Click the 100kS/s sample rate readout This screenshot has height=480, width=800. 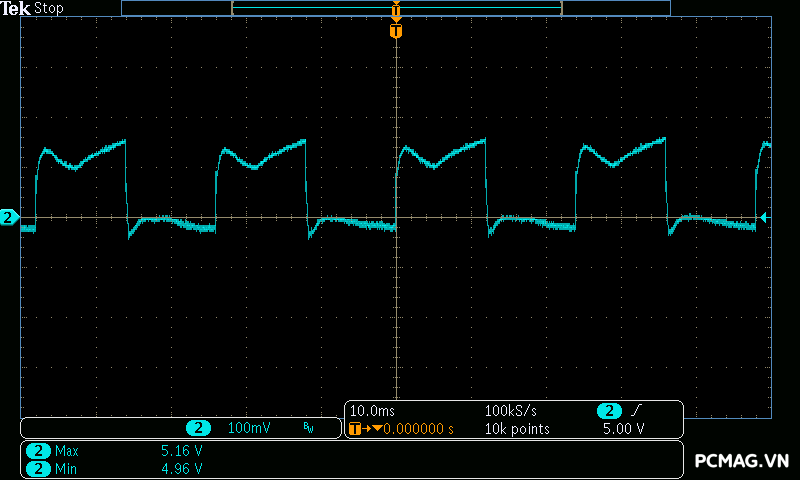[x=511, y=411]
